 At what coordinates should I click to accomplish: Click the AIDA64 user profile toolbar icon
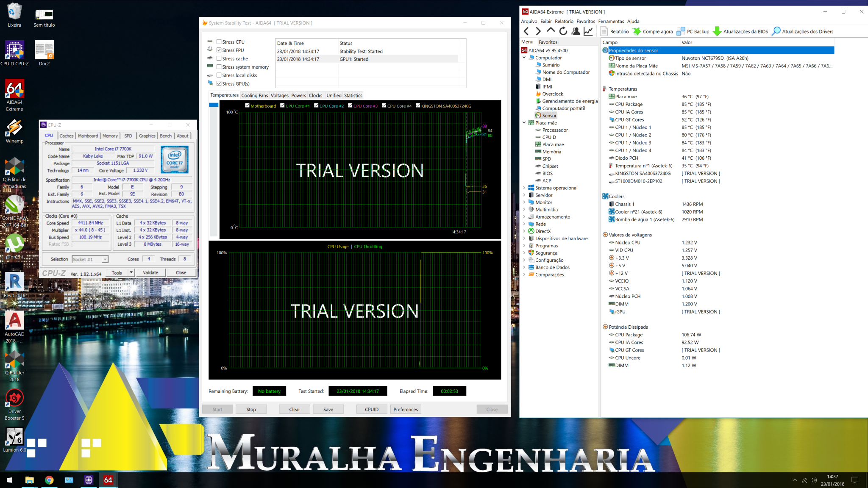coord(576,31)
